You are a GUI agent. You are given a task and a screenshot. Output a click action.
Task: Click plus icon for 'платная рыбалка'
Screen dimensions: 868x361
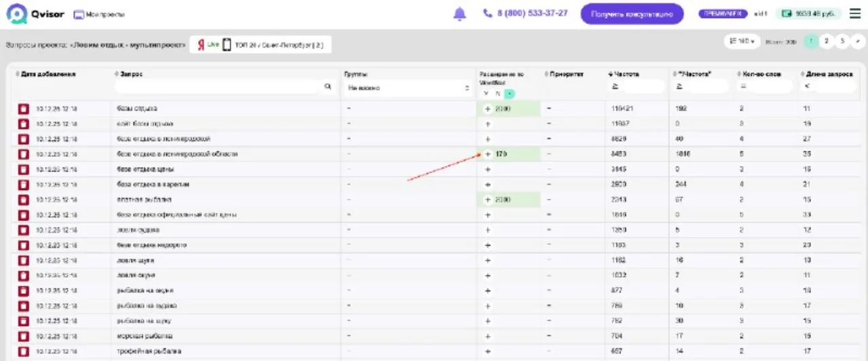pyautogui.click(x=488, y=199)
